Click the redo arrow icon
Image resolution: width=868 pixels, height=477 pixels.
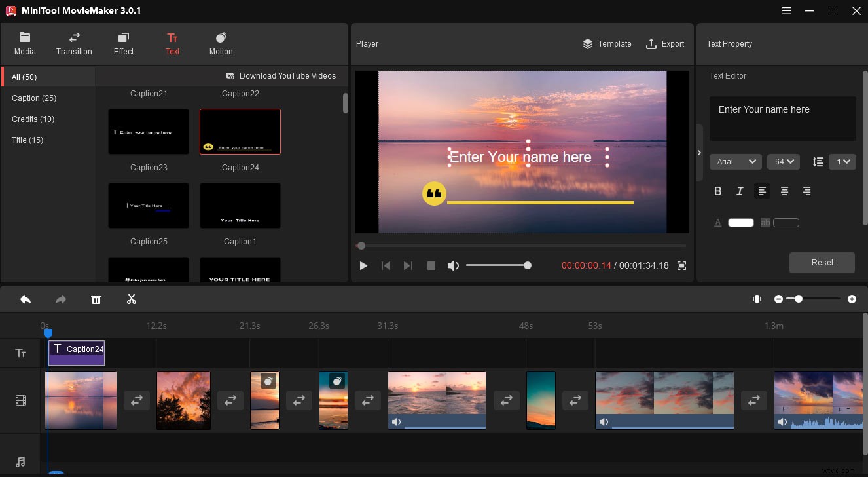[60, 299]
